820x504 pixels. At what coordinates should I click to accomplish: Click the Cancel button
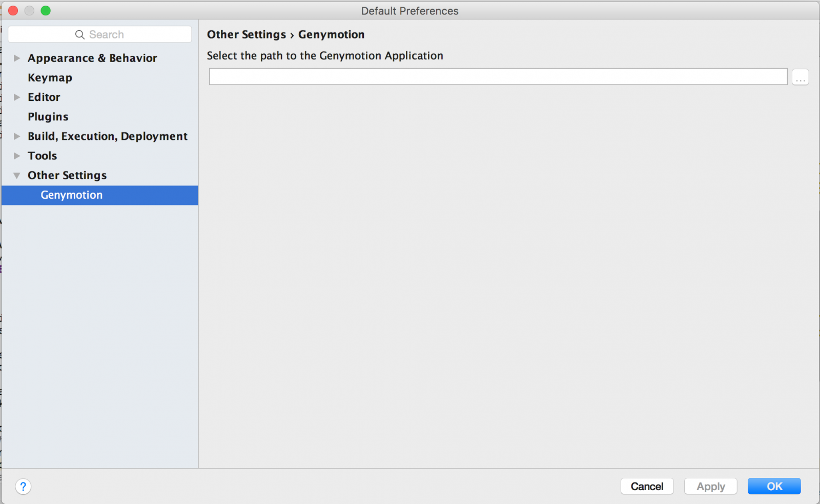click(647, 486)
